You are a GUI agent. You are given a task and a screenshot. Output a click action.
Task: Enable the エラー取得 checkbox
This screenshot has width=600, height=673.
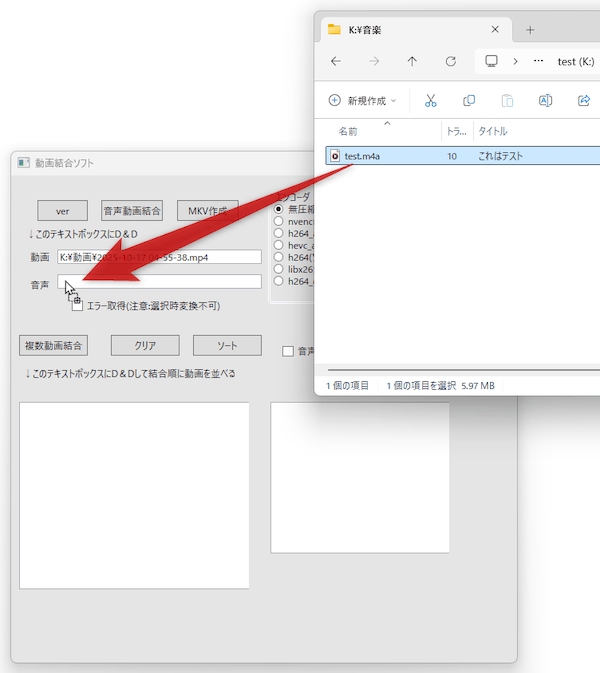pos(78,304)
